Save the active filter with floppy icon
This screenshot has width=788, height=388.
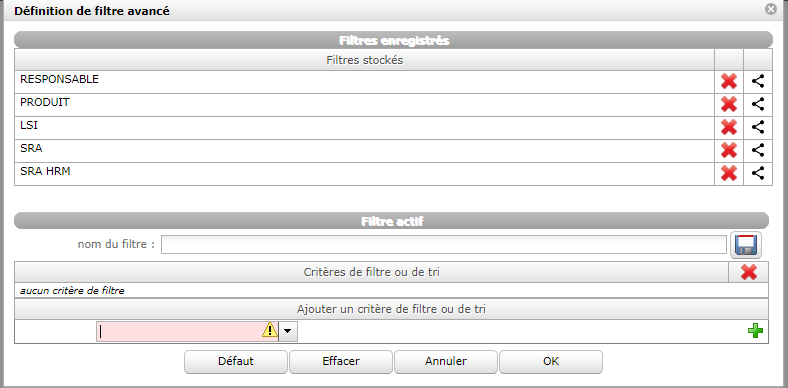pyautogui.click(x=746, y=245)
